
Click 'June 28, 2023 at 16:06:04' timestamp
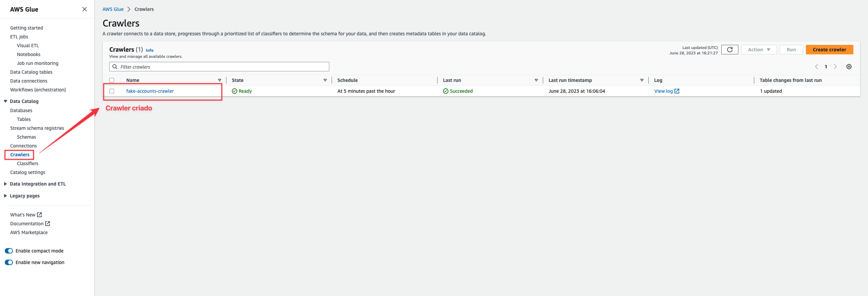576,91
